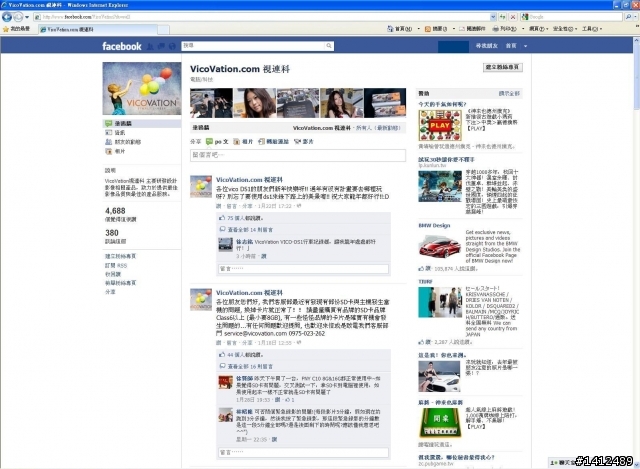Choose the 影片 share option
Viewport: 640px width, 469px height.
coord(304,142)
